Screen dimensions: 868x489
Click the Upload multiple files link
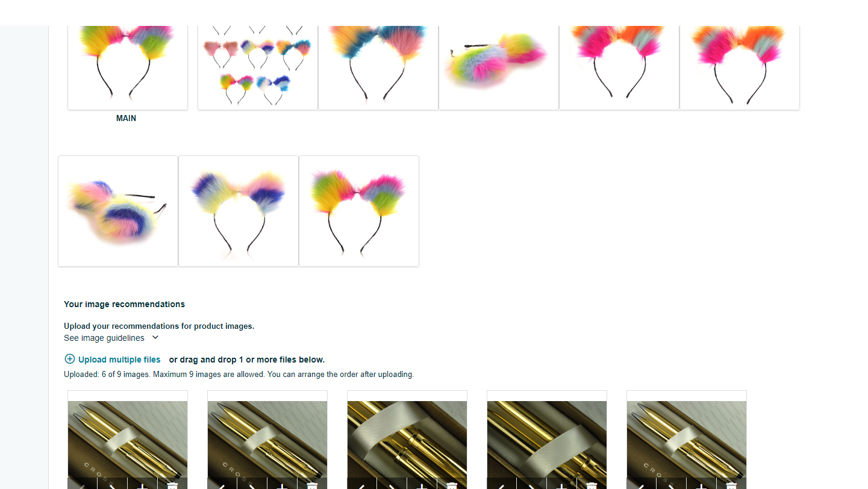click(119, 360)
